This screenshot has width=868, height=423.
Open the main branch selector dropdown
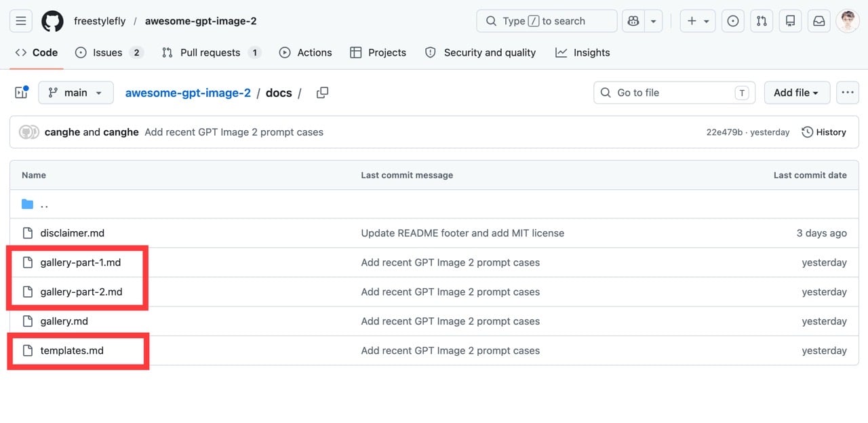[x=75, y=93]
